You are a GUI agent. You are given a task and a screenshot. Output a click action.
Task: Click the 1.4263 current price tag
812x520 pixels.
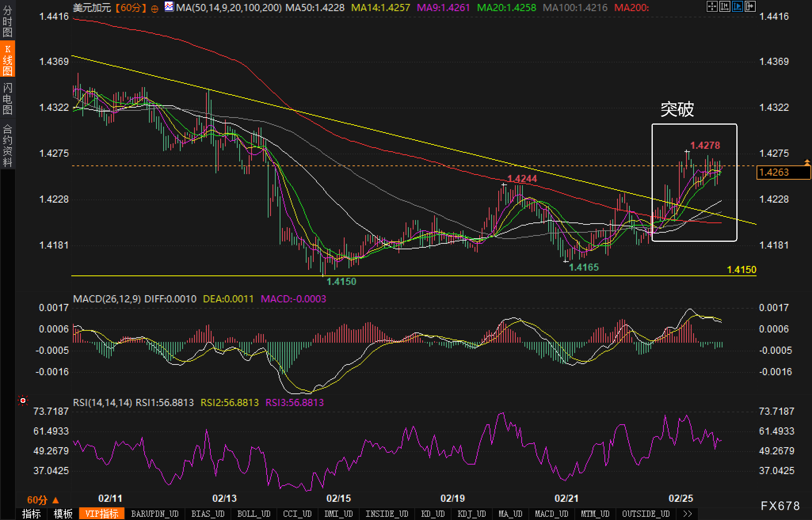click(x=783, y=173)
